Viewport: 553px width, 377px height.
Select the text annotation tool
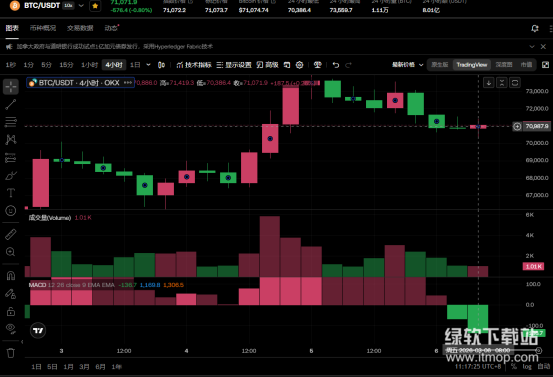[x=11, y=193]
